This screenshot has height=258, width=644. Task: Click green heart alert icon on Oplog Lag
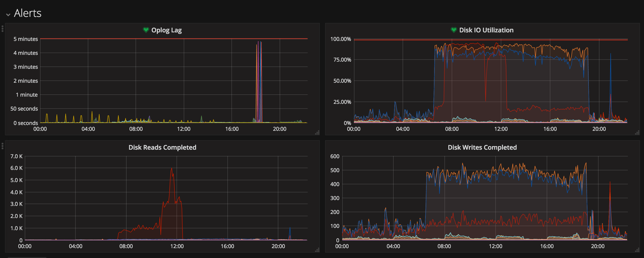coord(146,30)
